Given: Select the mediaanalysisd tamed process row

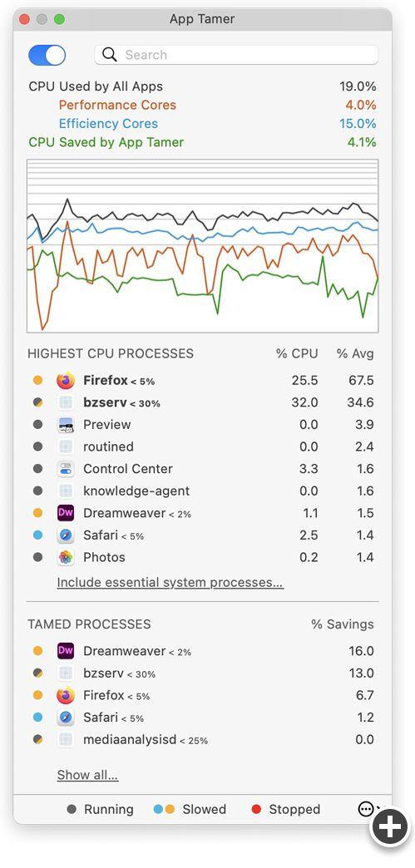Looking at the screenshot, I should [x=203, y=740].
